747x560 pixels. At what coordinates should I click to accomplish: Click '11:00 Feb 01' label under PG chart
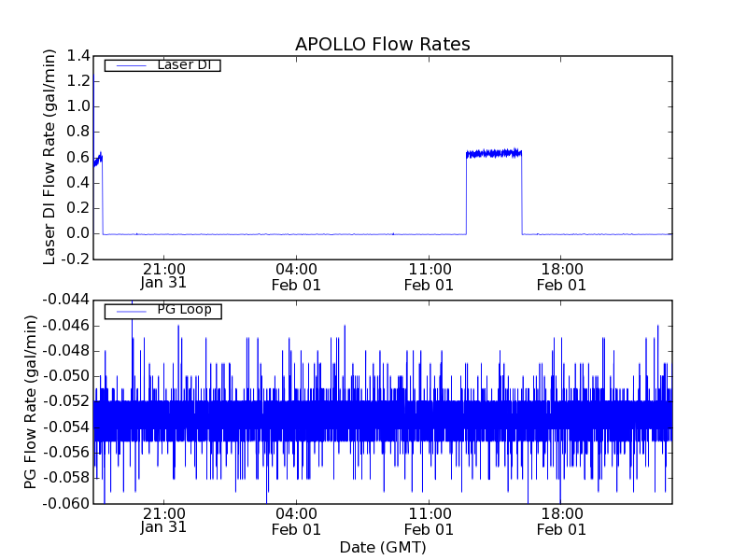click(429, 522)
